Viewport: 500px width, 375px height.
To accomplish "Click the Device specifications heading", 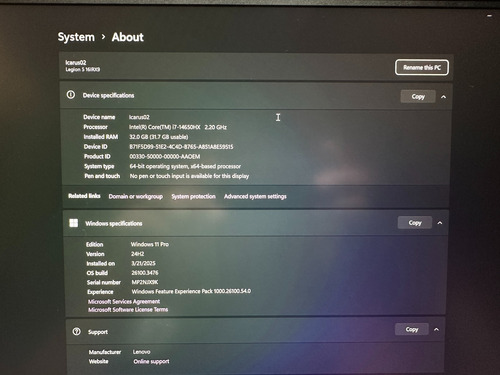I will pos(108,95).
